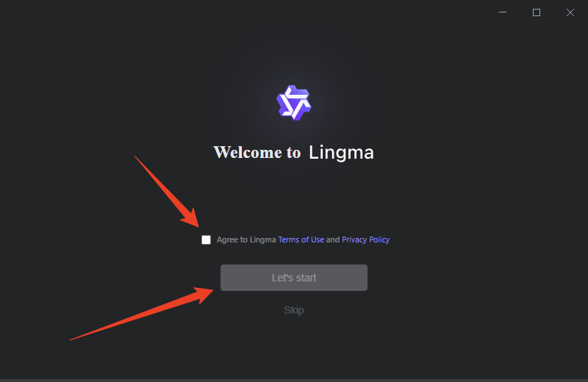Open the Terms of Use link

(x=301, y=239)
